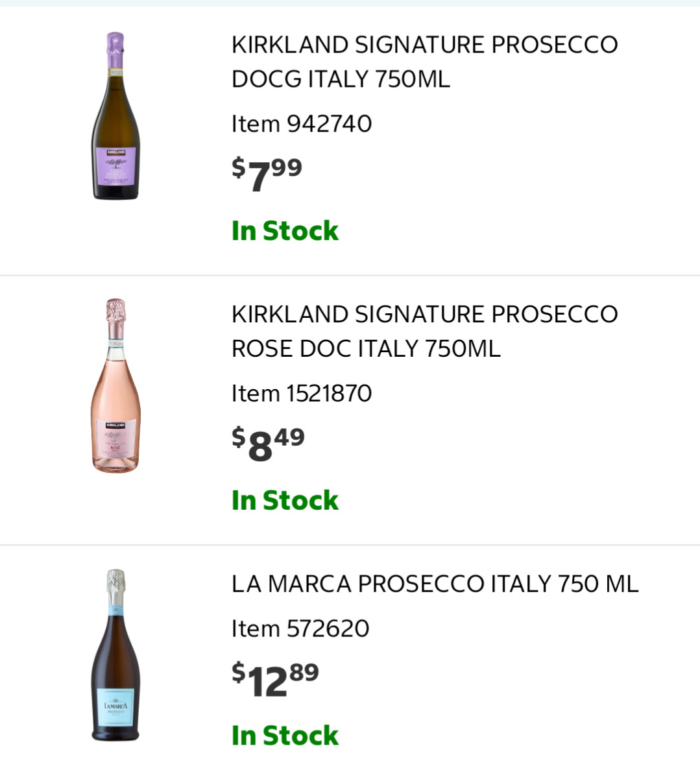This screenshot has width=700, height=779.
Task: Select In Stock under La Marca Prosecco
Action: point(285,736)
